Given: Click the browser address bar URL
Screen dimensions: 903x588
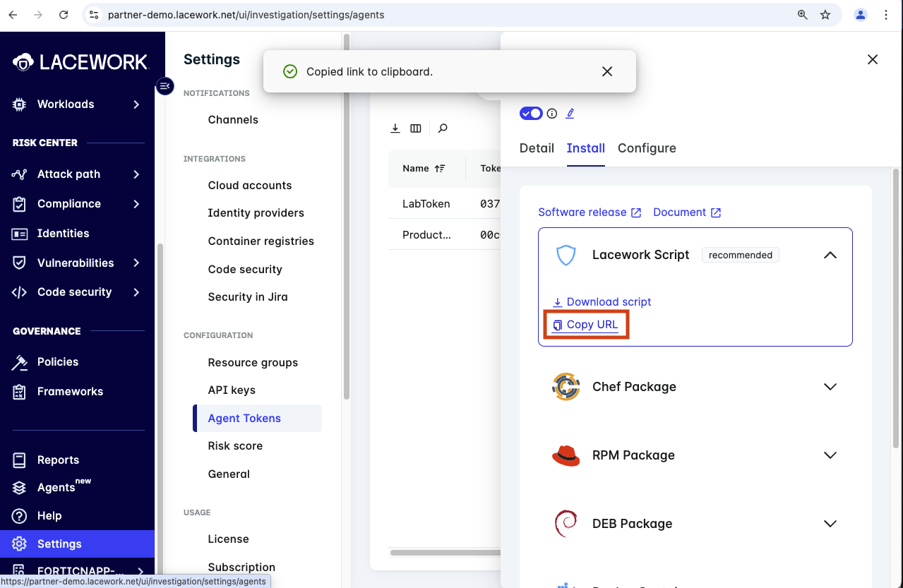Looking at the screenshot, I should click(x=246, y=14).
